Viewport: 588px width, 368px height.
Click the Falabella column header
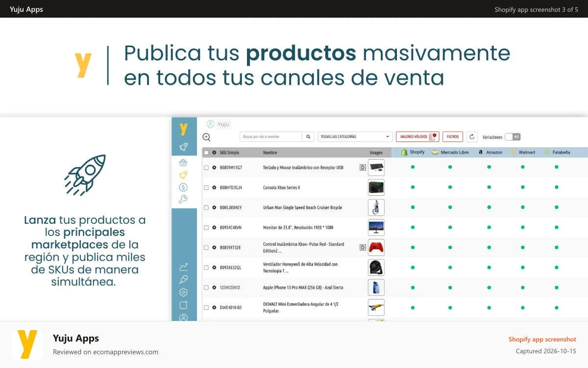tap(557, 152)
